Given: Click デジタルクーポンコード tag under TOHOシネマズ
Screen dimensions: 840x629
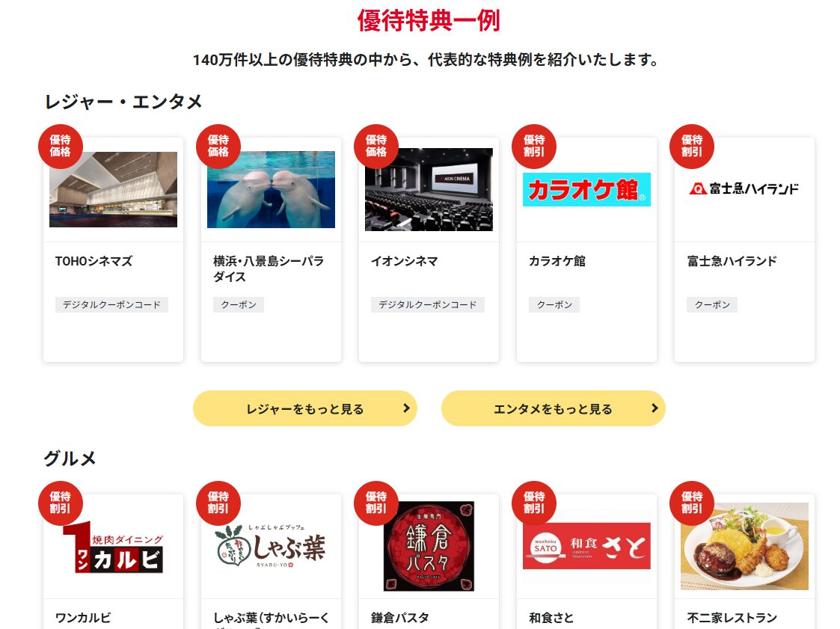Looking at the screenshot, I should pyautogui.click(x=111, y=305).
